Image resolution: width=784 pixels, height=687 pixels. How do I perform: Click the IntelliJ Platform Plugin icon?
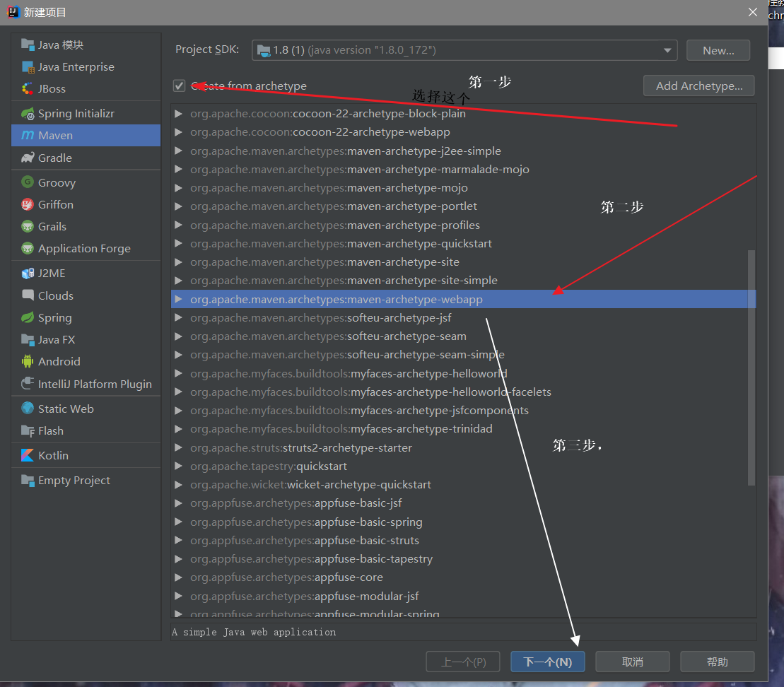tap(28, 384)
